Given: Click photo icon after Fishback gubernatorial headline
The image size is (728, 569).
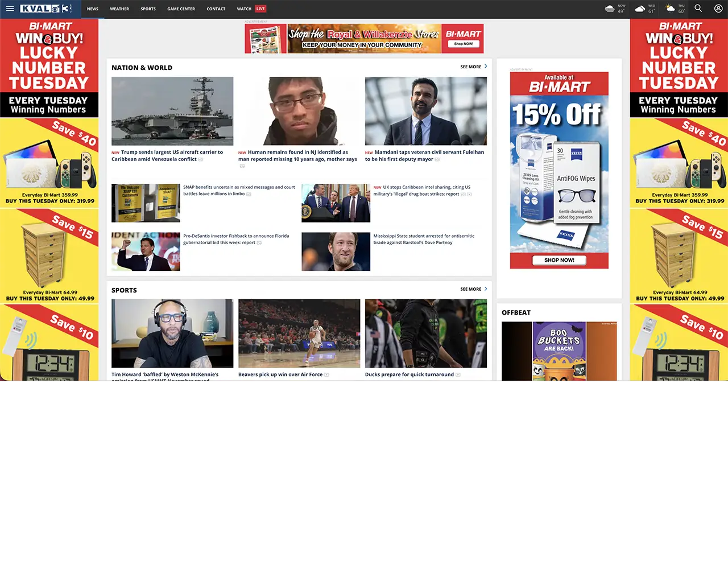Looking at the screenshot, I should click(259, 243).
